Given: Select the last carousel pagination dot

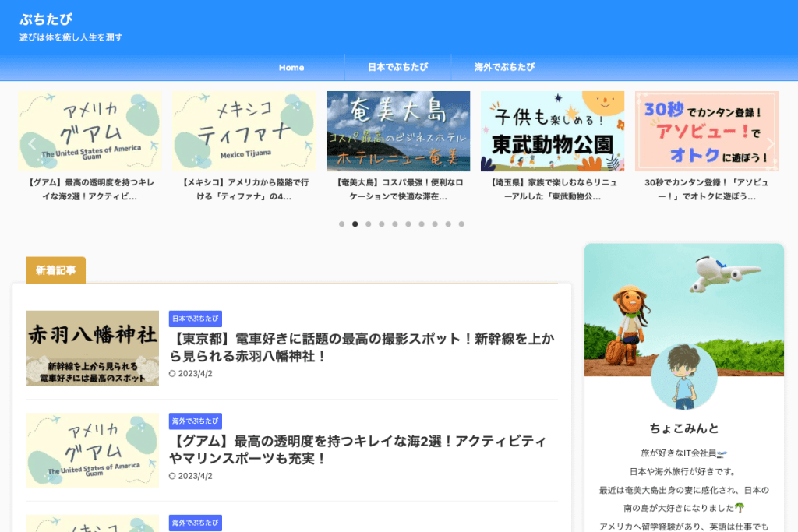Looking at the screenshot, I should click(461, 224).
